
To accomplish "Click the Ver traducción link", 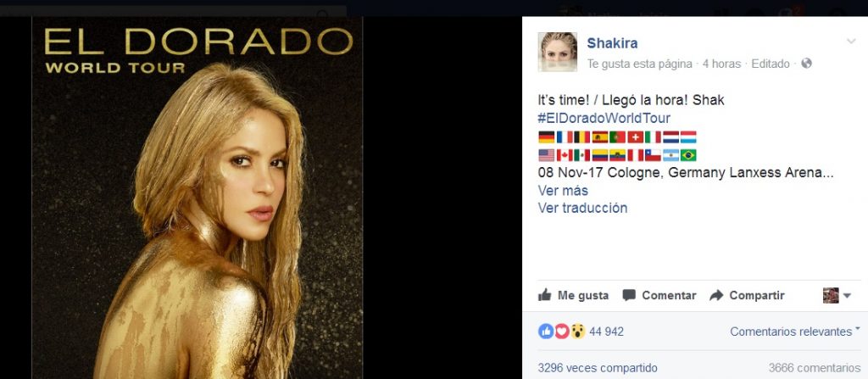I will pyautogui.click(x=582, y=208).
